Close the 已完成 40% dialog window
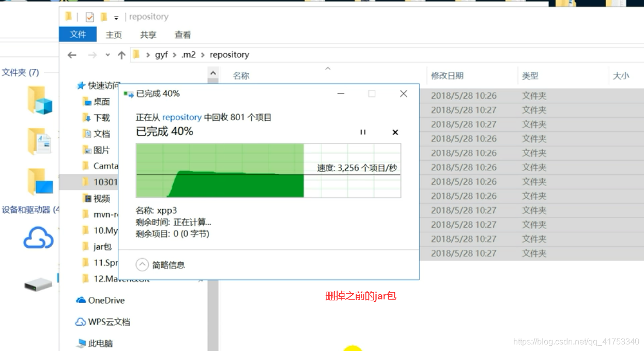The image size is (644, 351). (404, 93)
